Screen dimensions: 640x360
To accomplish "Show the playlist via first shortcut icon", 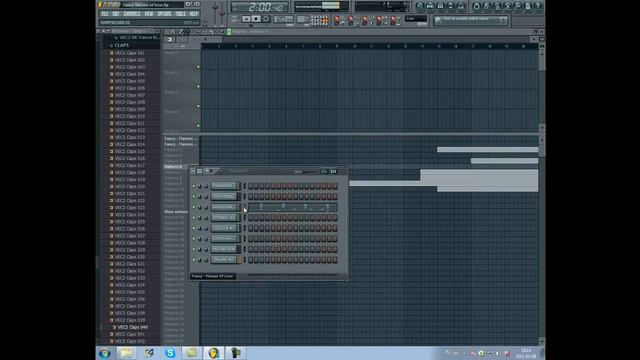I will [420, 6].
